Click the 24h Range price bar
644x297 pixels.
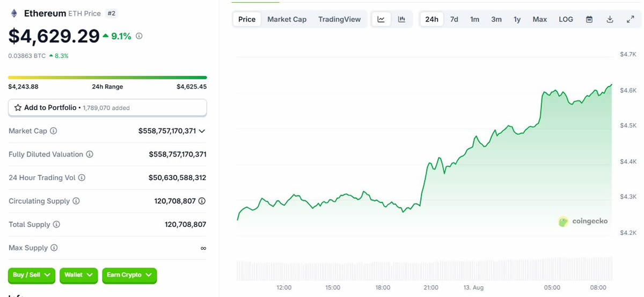click(107, 78)
